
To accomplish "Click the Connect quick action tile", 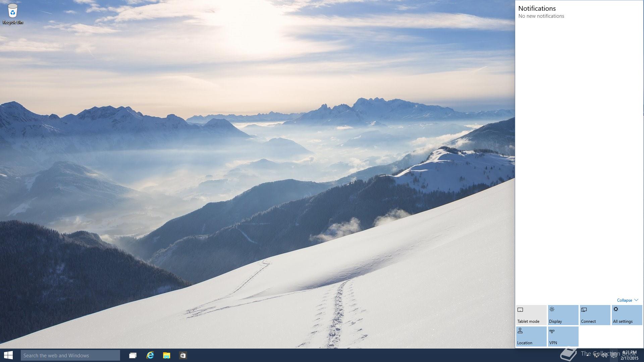I will pyautogui.click(x=595, y=315).
